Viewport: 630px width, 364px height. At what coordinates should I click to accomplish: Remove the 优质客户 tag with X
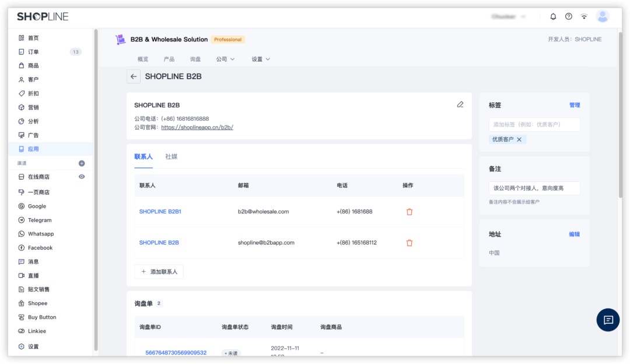pos(519,139)
